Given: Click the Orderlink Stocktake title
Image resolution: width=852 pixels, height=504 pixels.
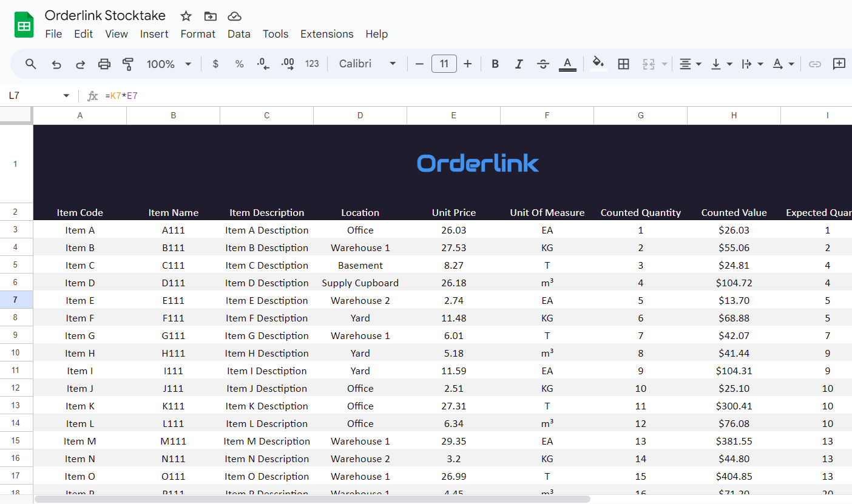Looking at the screenshot, I should pyautogui.click(x=105, y=16).
